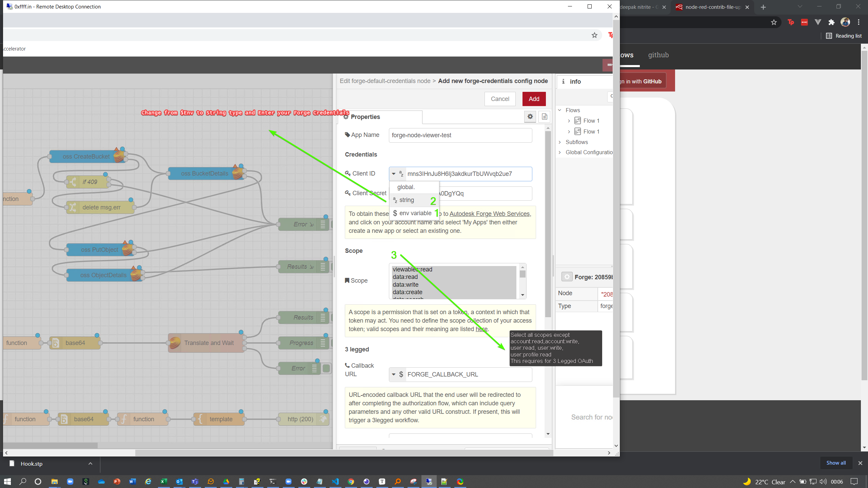Screen dimensions: 868x488
Task: Bookmark page with star icon in remote browser
Action: point(594,35)
